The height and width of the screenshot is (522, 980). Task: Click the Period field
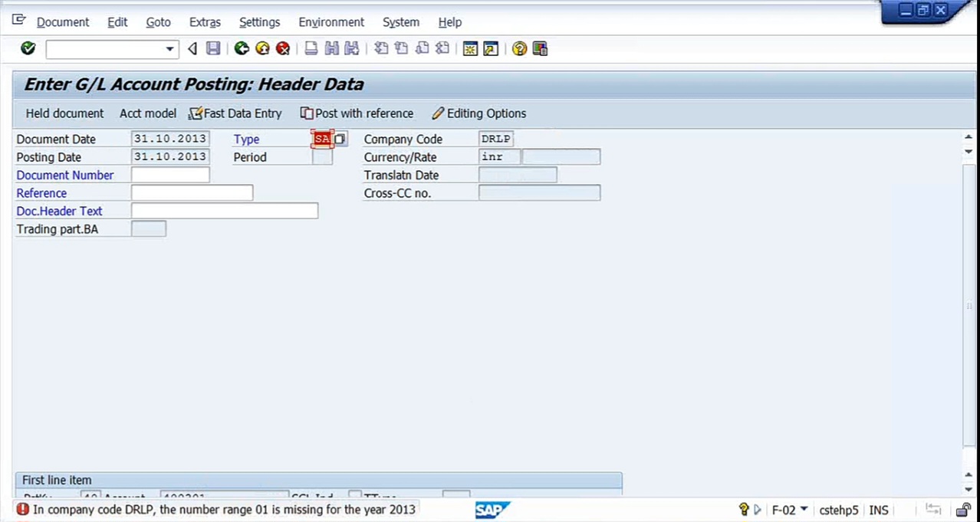[x=322, y=156]
